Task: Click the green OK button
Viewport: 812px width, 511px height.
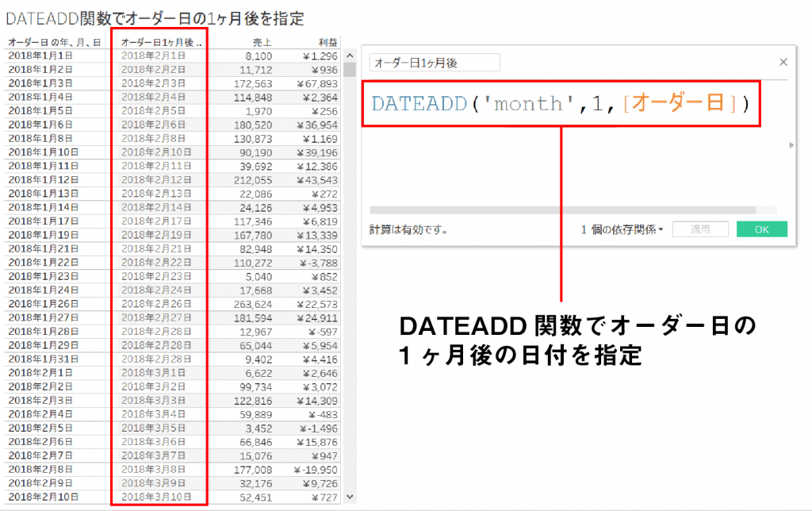Action: pos(761,229)
